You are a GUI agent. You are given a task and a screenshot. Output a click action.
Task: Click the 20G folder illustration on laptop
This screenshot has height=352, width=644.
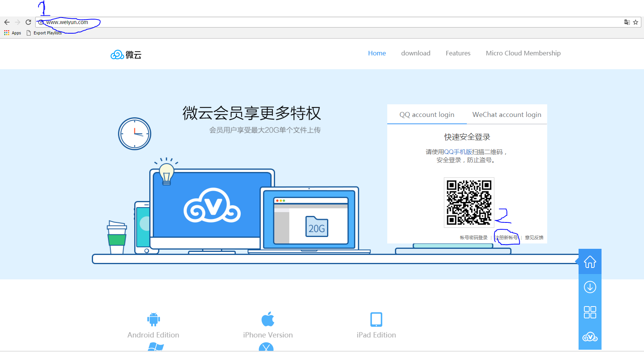[317, 226]
